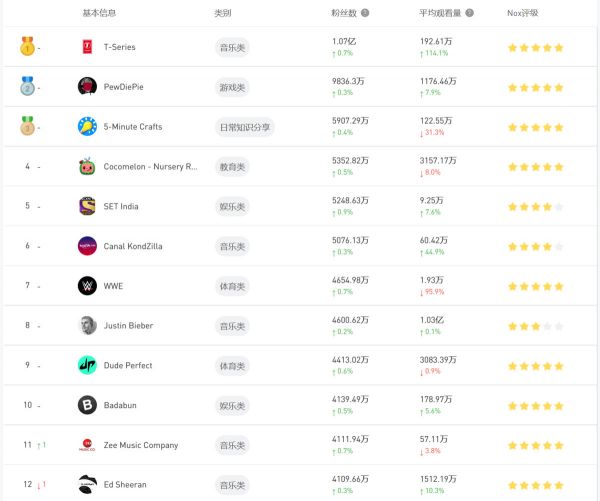Click the SET India channel logo
The height and width of the screenshot is (501, 600).
click(x=87, y=206)
